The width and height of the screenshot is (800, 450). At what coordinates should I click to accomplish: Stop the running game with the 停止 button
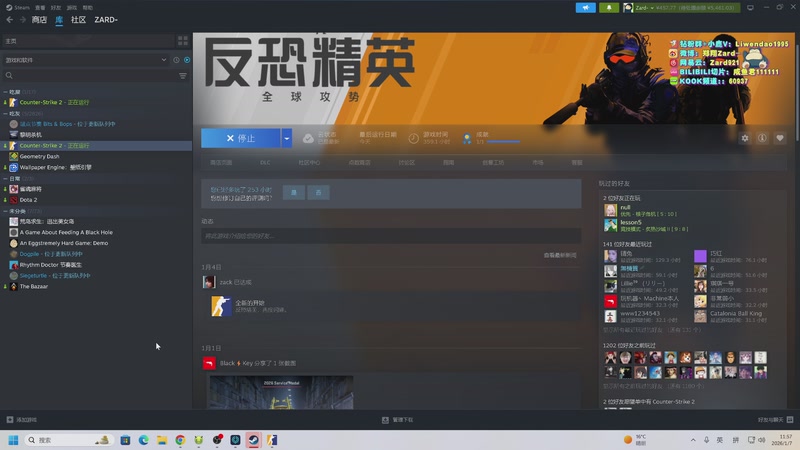(240, 138)
